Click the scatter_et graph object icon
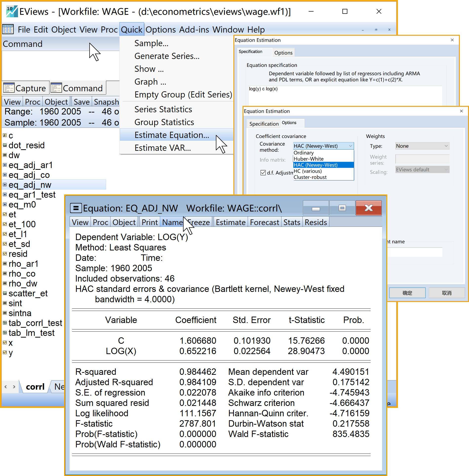Image resolution: width=469 pixels, height=476 pixels. coord(5,293)
